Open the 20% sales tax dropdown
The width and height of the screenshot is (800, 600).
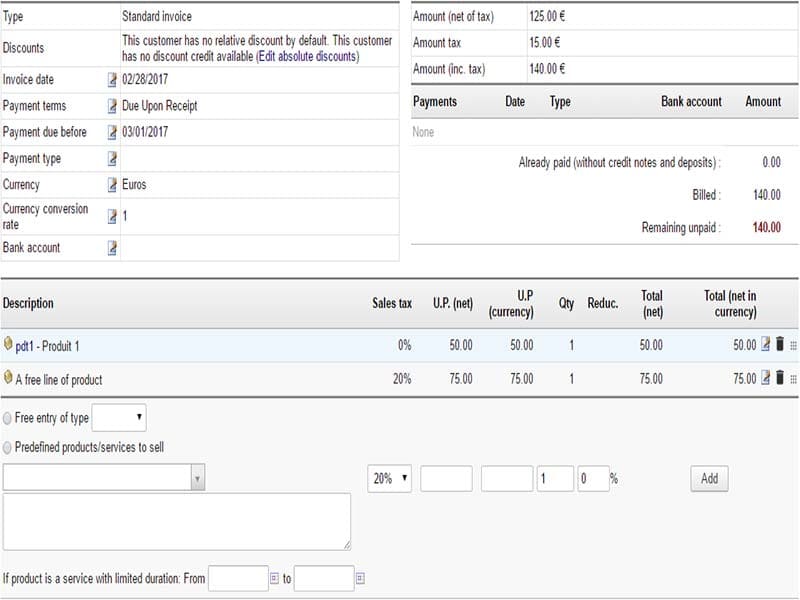[x=390, y=479]
